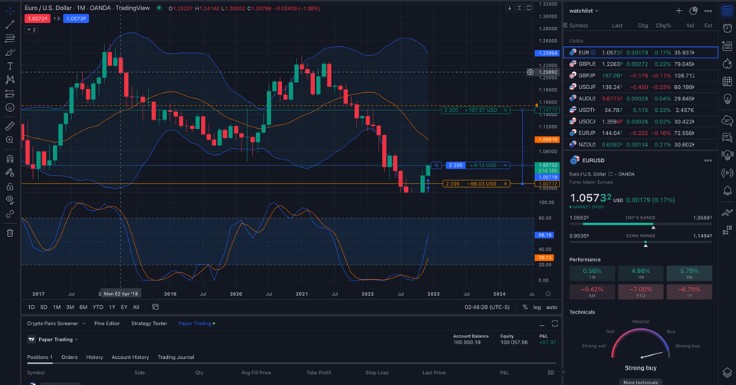Toggle lock all drawings

(10, 186)
